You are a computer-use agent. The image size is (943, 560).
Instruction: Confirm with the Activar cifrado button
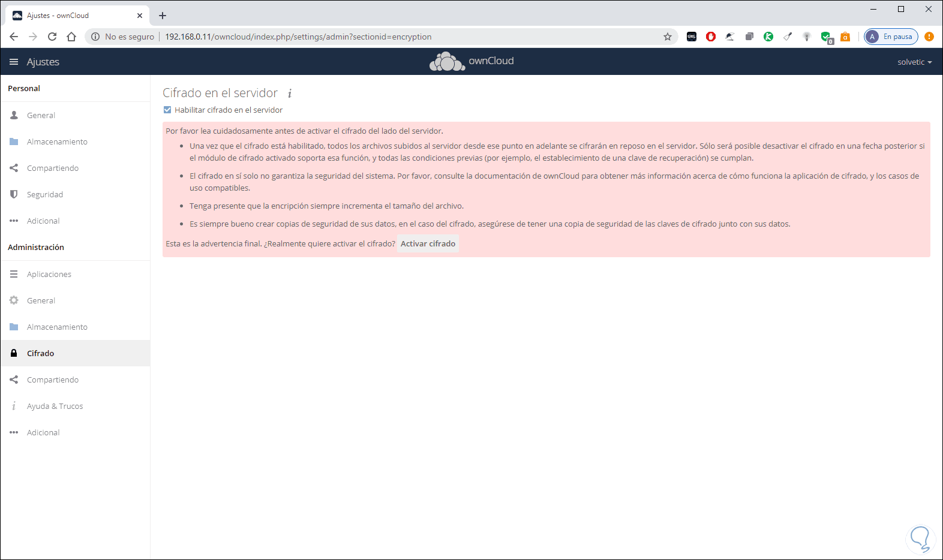pyautogui.click(x=428, y=244)
